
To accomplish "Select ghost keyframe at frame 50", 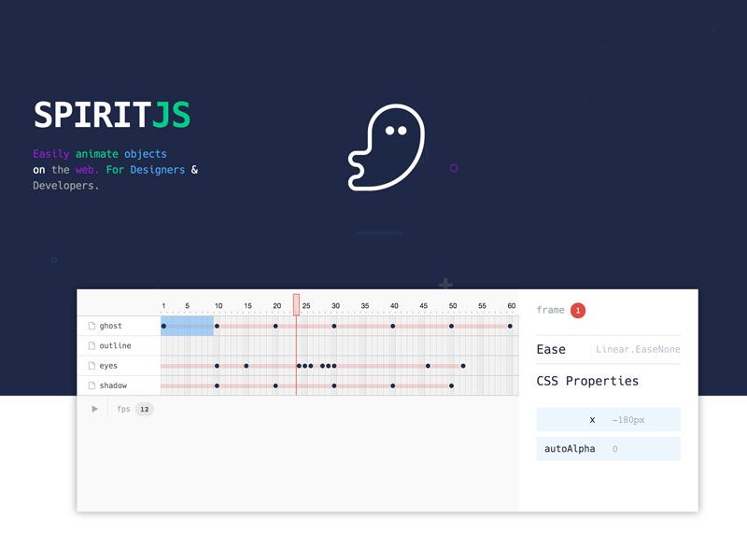I will 451,326.
